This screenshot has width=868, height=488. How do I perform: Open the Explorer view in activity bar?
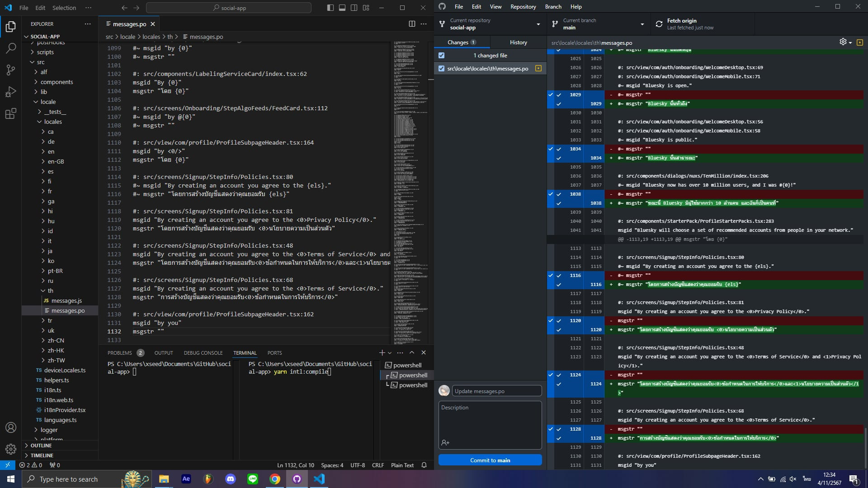[11, 27]
